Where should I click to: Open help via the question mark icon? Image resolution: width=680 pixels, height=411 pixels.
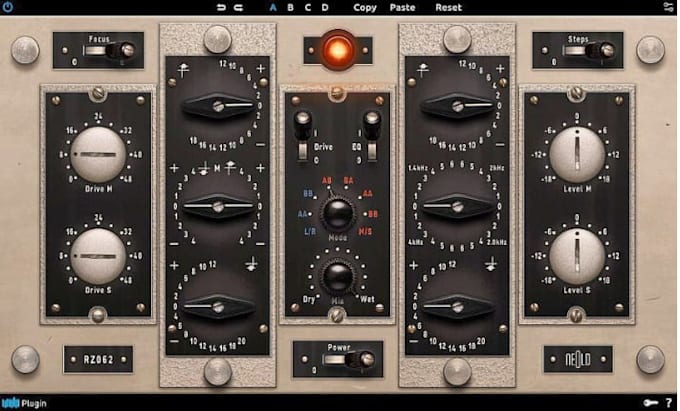669,403
